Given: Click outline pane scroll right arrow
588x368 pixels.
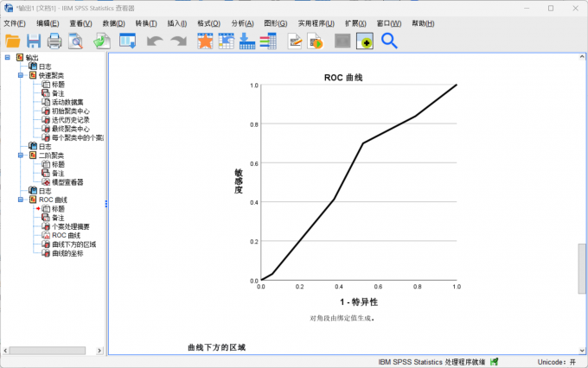Looking at the screenshot, I should pyautogui.click(x=99, y=351).
